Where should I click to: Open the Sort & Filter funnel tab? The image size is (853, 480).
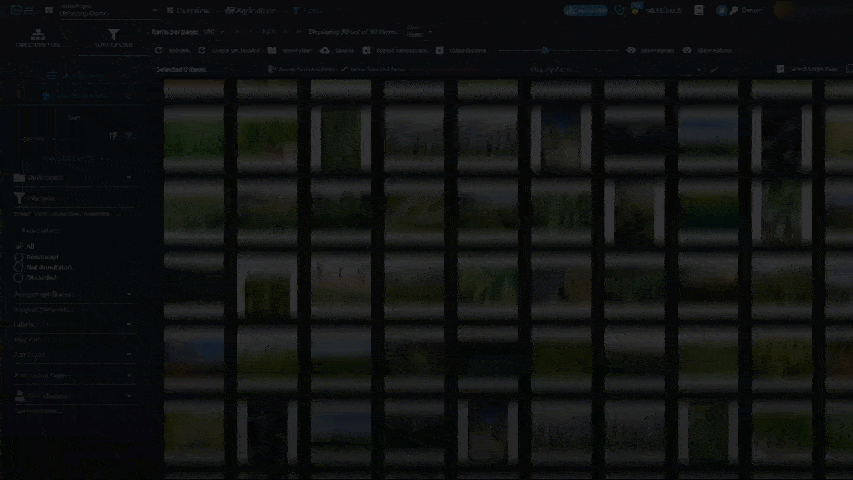point(113,34)
